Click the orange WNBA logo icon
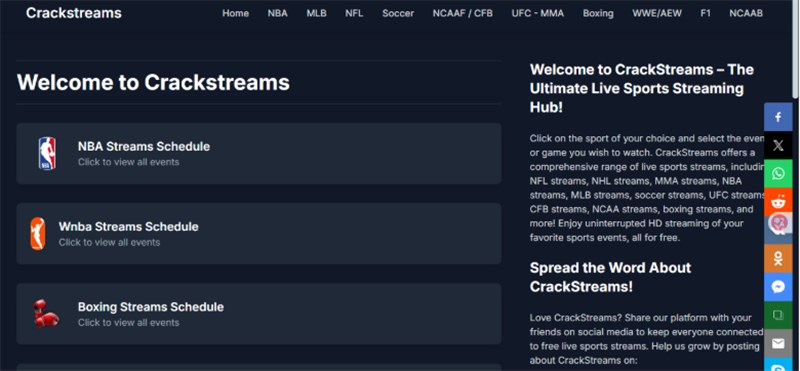Screen dimensions: 800x371 click(38, 234)
